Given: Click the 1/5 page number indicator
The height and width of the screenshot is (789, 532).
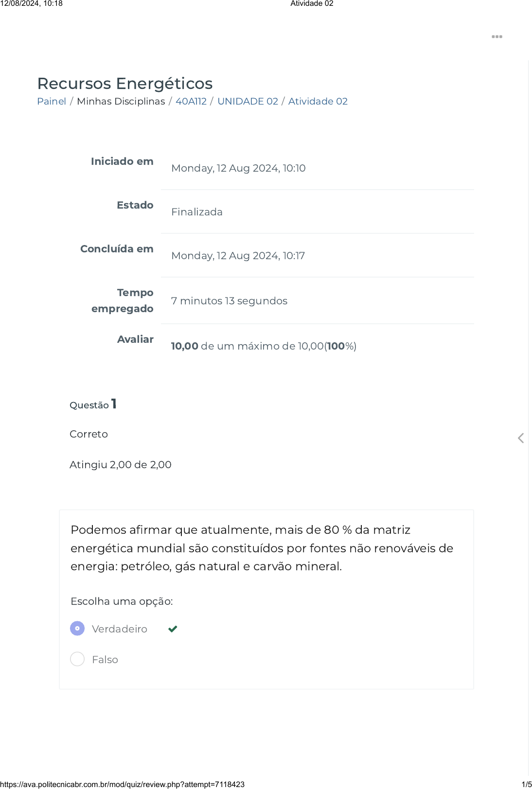Looking at the screenshot, I should [526, 784].
